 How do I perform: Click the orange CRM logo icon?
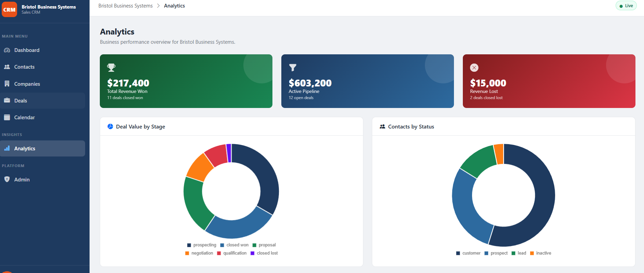(9, 10)
